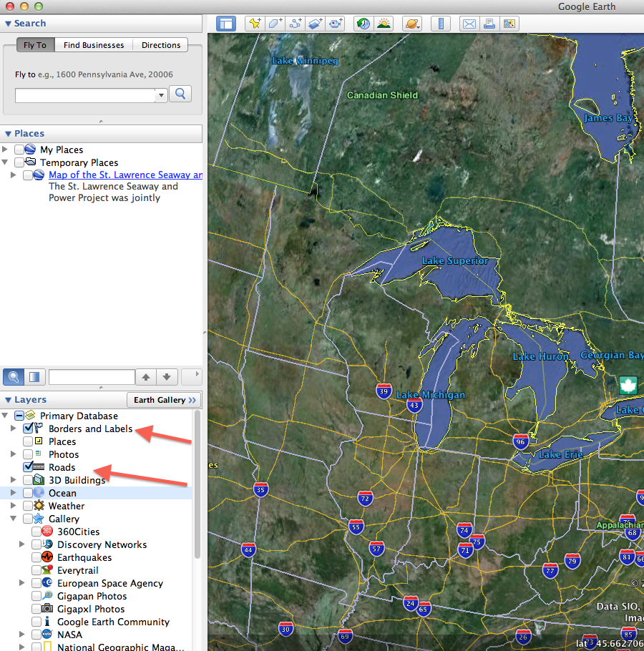
Task: Expand the Weather layer tree item
Action: (x=14, y=506)
